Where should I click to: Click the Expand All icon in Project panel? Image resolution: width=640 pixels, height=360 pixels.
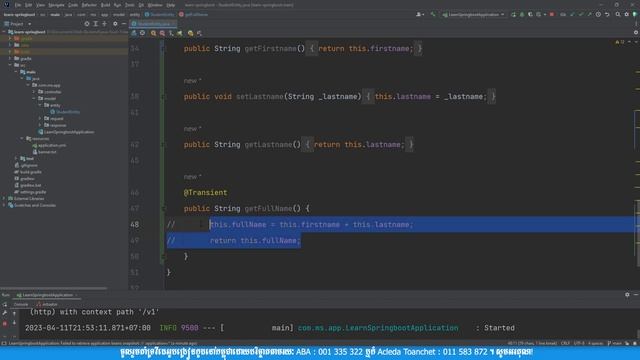tap(96, 24)
